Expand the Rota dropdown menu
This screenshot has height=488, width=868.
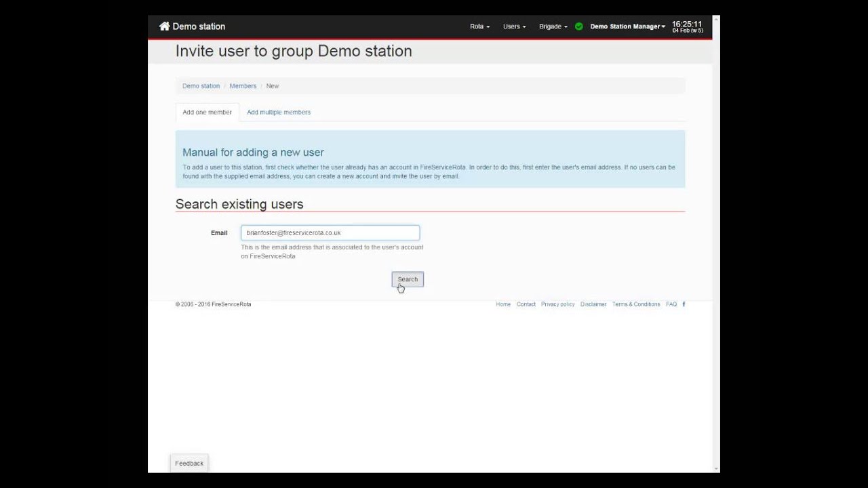click(479, 26)
